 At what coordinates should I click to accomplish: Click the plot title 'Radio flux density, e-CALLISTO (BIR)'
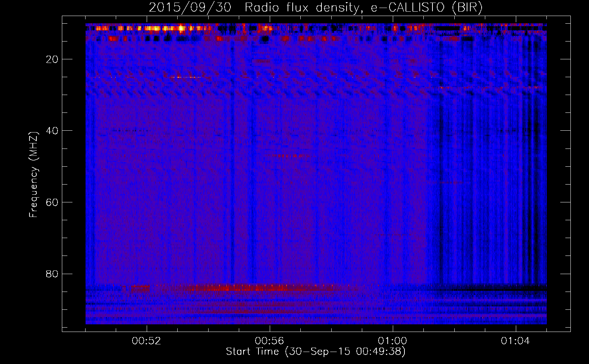click(x=364, y=8)
